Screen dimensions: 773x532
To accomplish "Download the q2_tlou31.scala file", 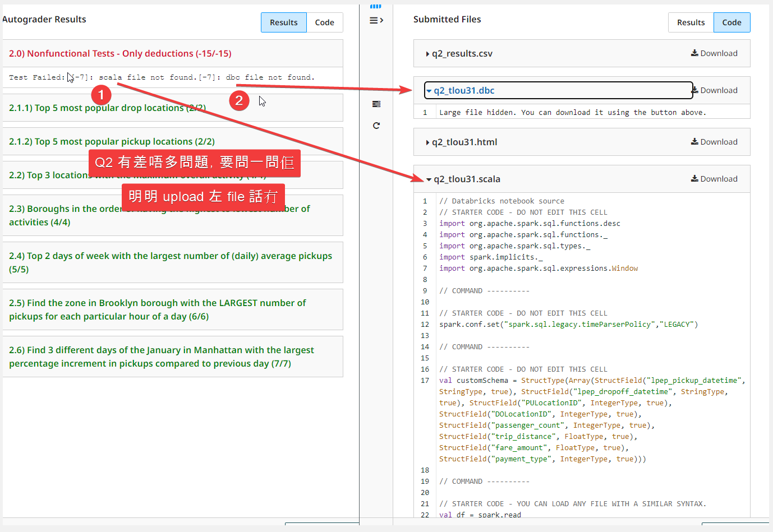I will [x=714, y=179].
